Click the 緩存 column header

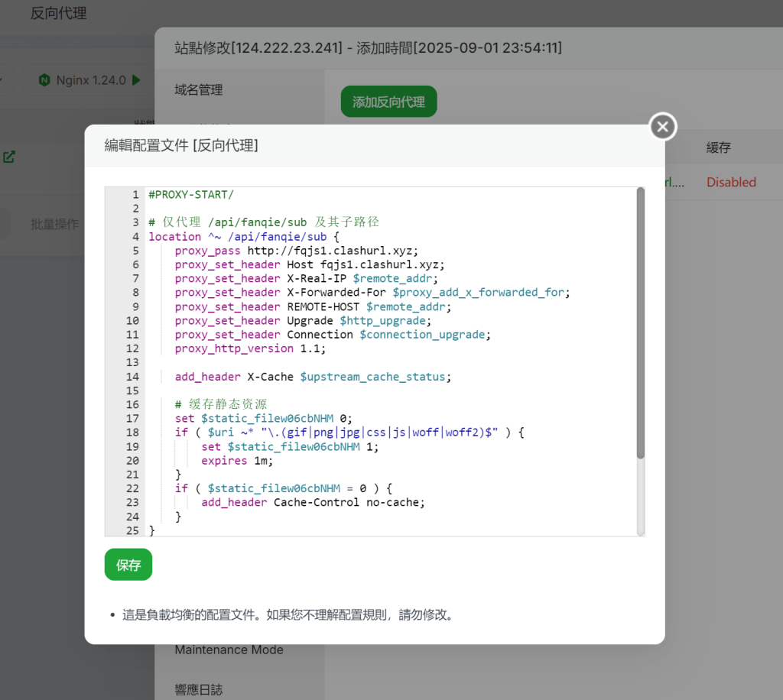[x=719, y=147]
